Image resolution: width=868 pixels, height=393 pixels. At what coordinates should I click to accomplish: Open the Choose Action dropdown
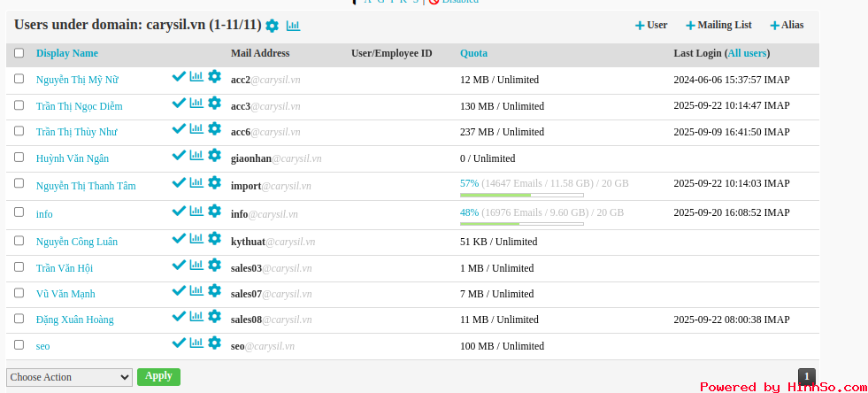pyautogui.click(x=70, y=377)
